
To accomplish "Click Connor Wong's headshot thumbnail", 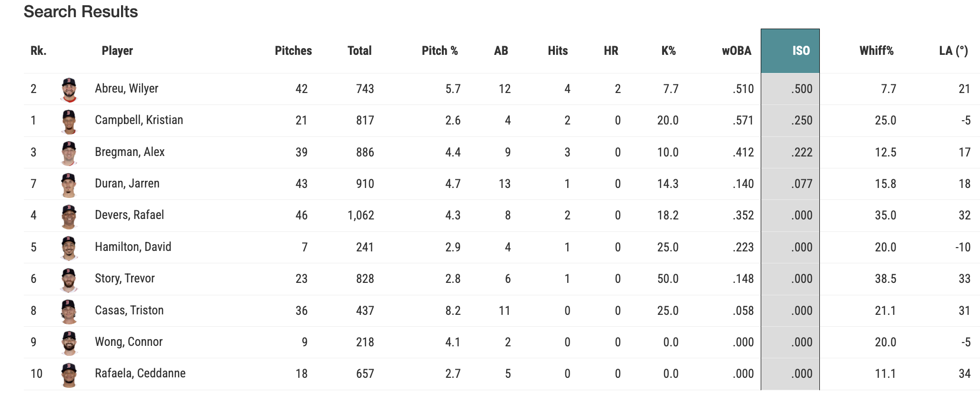I will tap(69, 343).
